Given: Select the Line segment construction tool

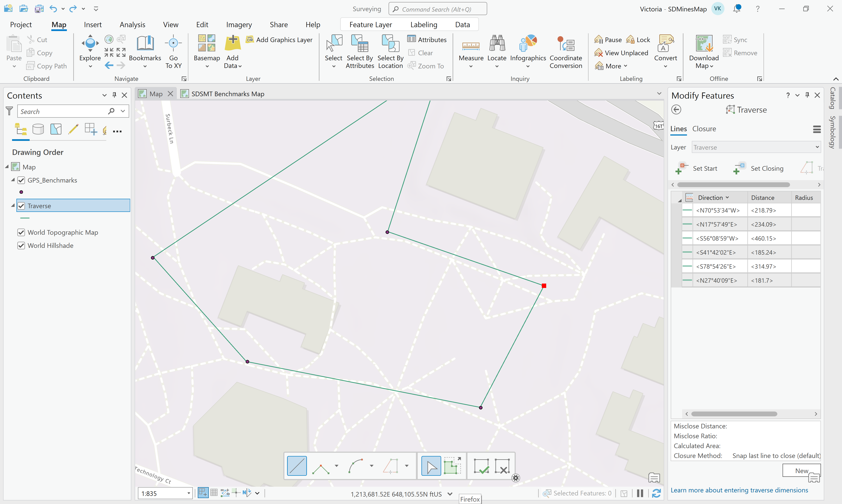Looking at the screenshot, I should (297, 466).
